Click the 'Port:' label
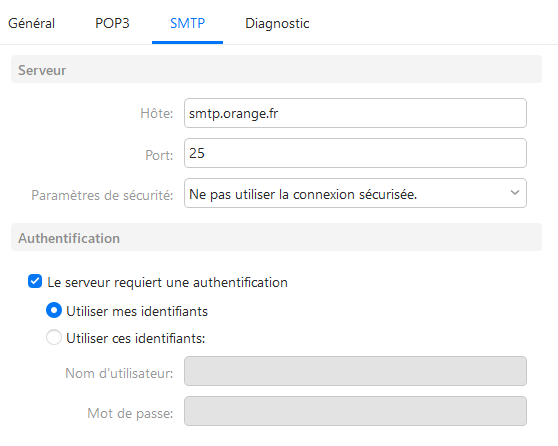The image size is (558, 446). click(159, 155)
